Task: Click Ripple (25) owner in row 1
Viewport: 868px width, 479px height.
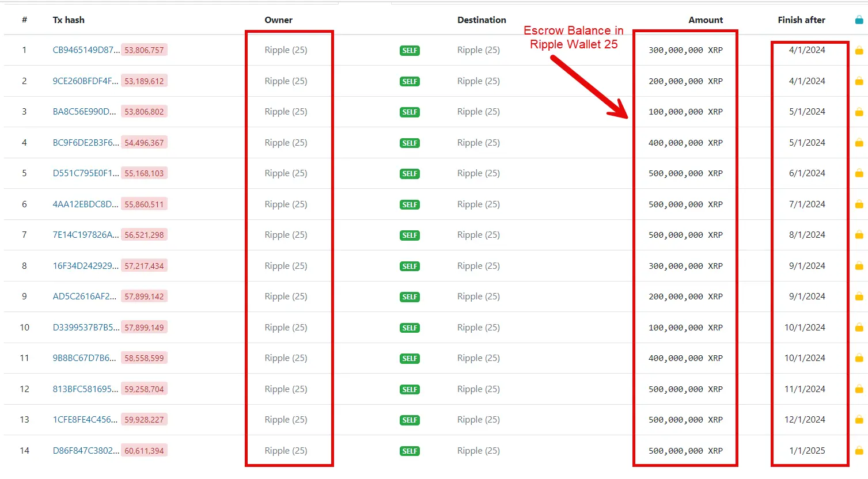Action: tap(286, 50)
